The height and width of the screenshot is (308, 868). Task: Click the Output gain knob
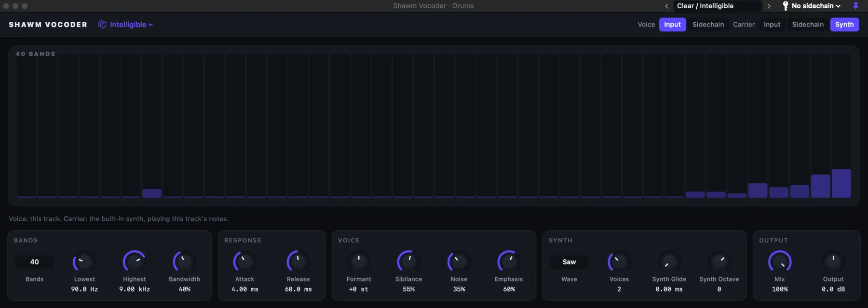point(833,262)
